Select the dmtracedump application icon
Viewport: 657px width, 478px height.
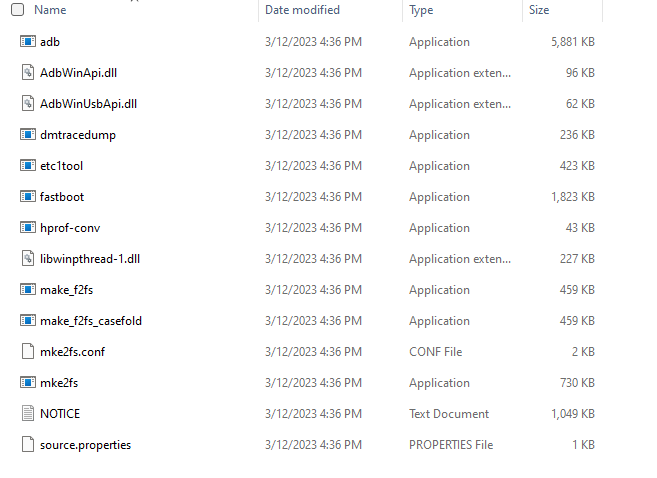pos(28,135)
